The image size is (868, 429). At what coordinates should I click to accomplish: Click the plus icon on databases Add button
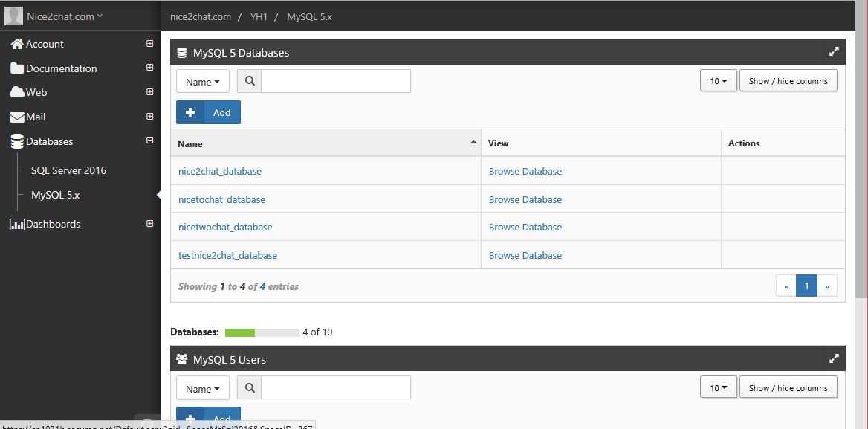pos(190,112)
